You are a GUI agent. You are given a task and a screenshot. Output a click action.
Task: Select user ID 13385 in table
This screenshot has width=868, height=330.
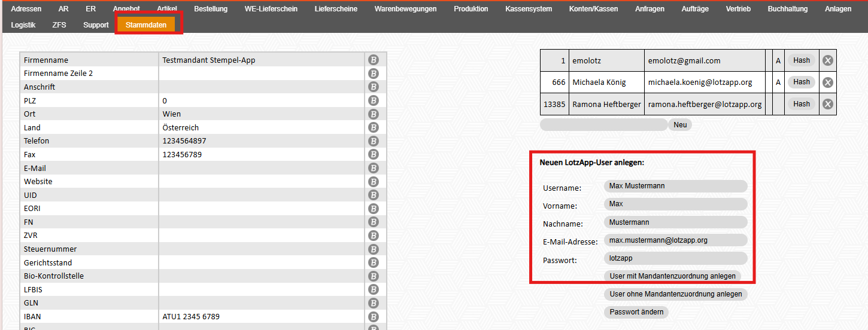(554, 104)
